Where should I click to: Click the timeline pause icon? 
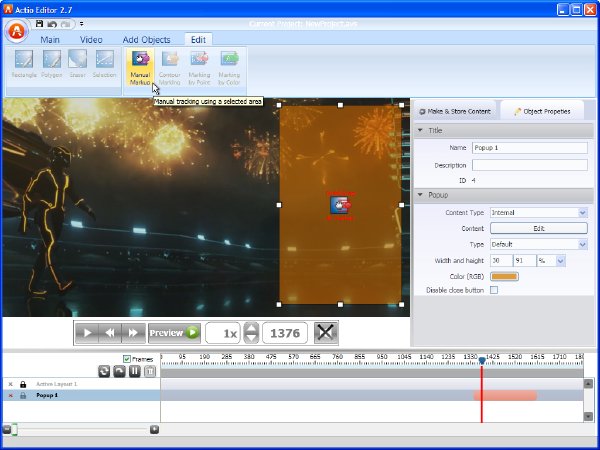(x=135, y=371)
